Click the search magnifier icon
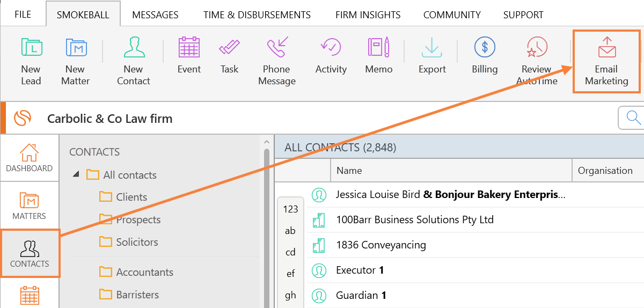This screenshot has height=308, width=644. [634, 118]
